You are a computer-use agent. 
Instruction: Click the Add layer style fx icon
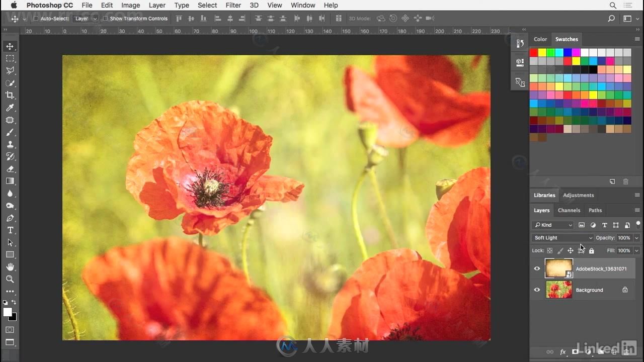click(563, 352)
